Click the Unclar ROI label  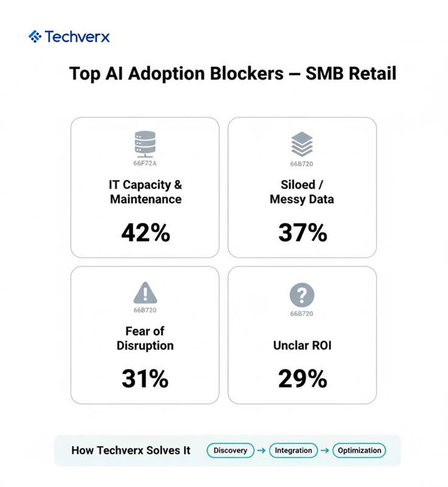(302, 346)
